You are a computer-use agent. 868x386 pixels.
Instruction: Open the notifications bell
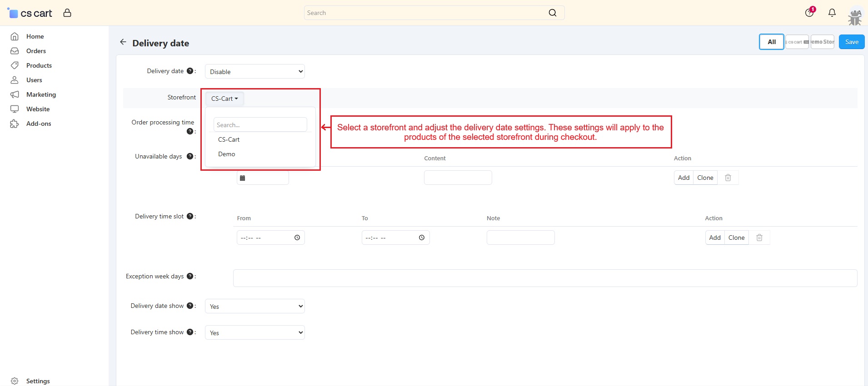(x=832, y=13)
